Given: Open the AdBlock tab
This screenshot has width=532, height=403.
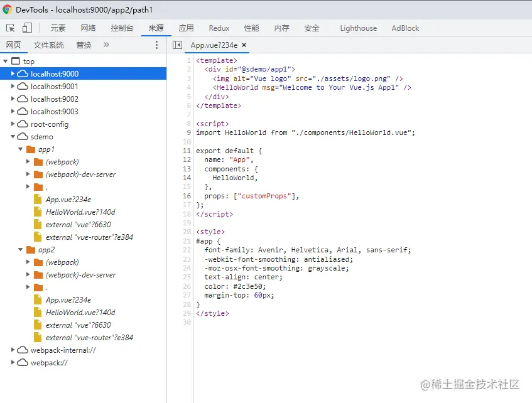Looking at the screenshot, I should pos(405,28).
